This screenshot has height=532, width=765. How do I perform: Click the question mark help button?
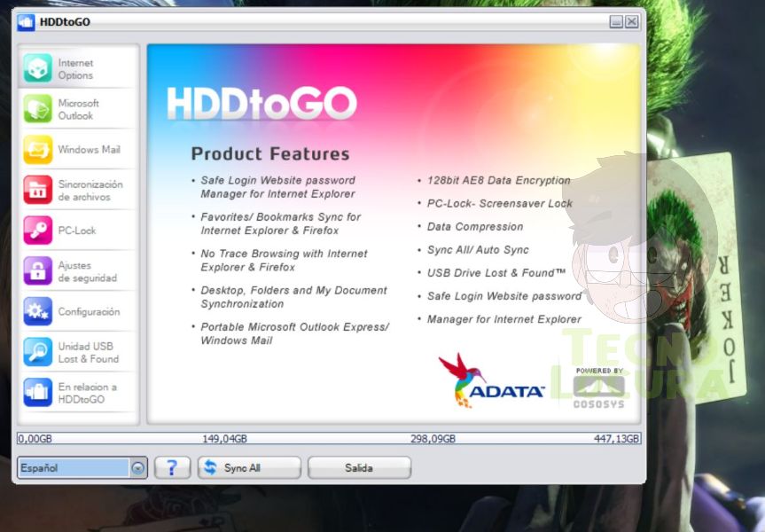coord(172,467)
